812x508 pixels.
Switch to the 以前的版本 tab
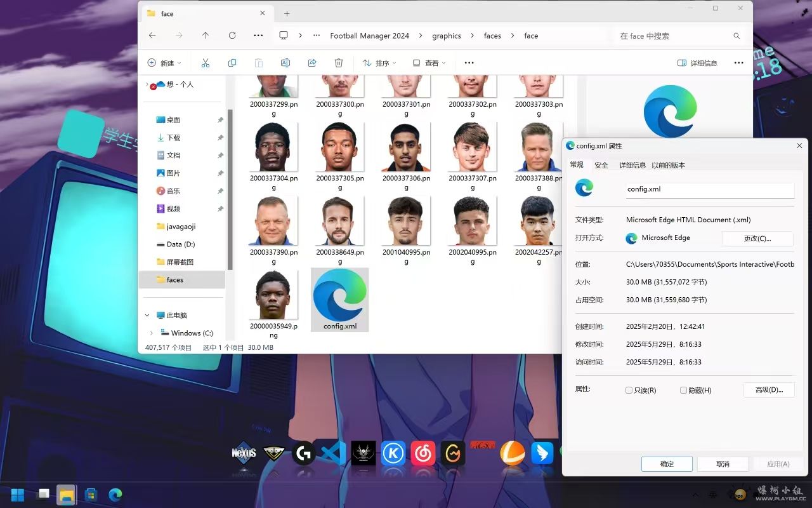pos(668,165)
